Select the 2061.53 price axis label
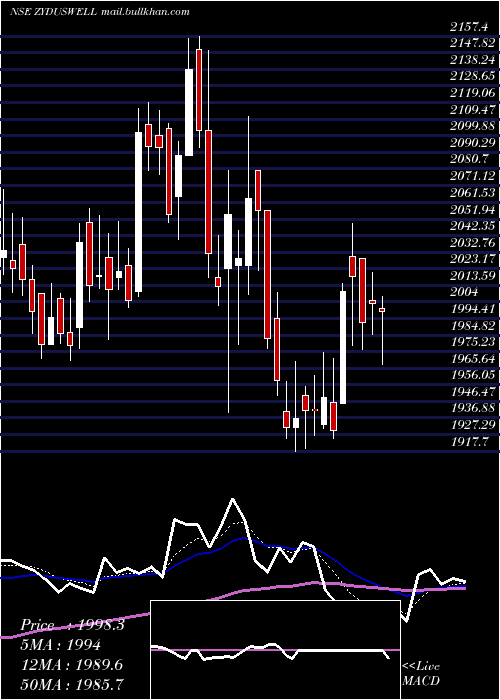Viewport: 500px width, 700px height. coord(472,192)
